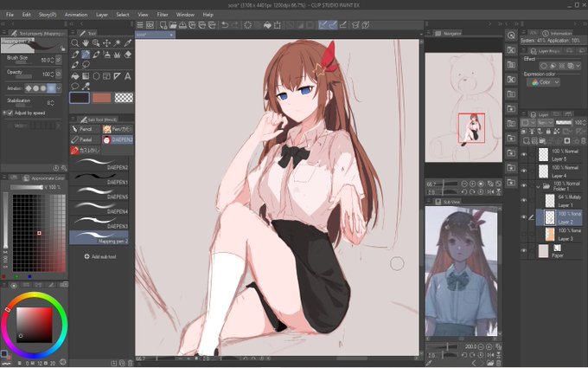Hide the Paper layer using its eye icon
The width and height of the screenshot is (588, 368).
point(524,250)
